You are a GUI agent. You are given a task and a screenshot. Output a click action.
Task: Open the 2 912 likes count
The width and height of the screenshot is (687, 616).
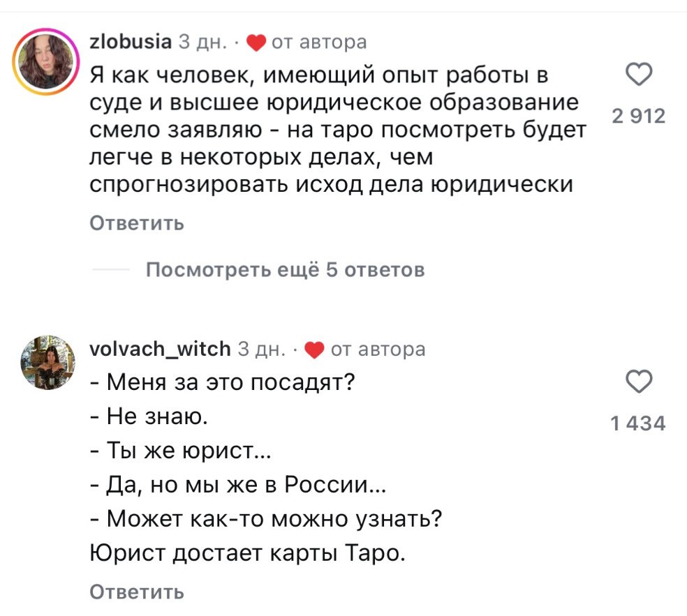tap(637, 117)
